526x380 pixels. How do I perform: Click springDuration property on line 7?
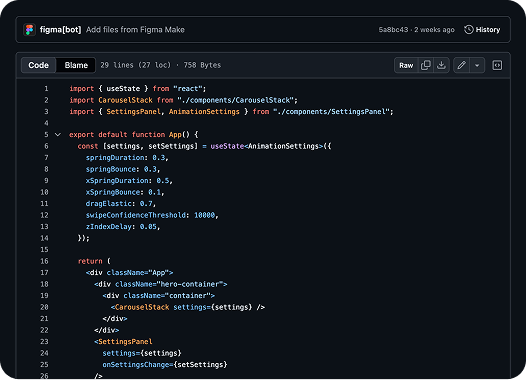[115, 157]
